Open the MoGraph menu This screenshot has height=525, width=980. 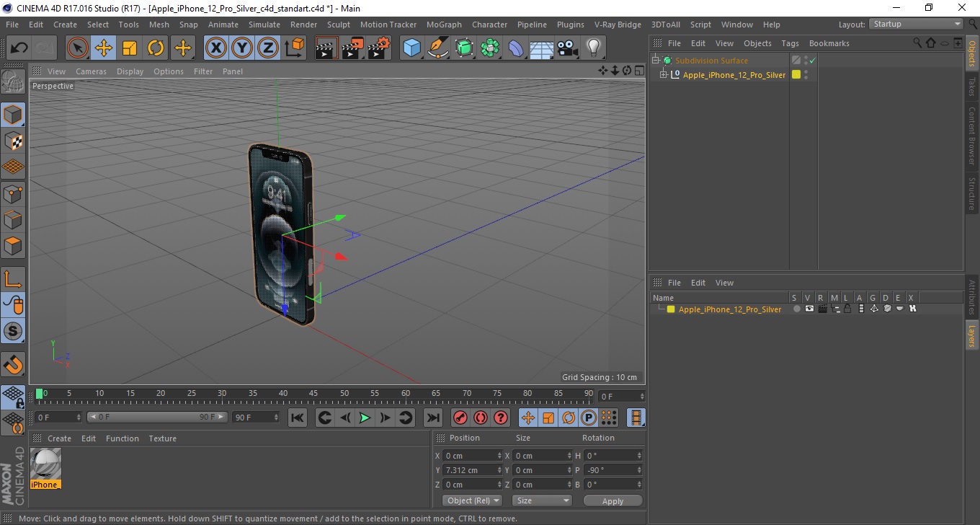(x=444, y=25)
